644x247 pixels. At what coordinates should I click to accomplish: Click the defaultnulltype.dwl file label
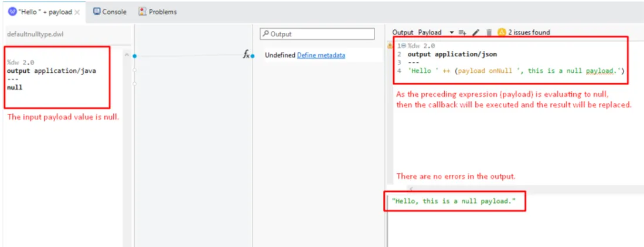(35, 34)
